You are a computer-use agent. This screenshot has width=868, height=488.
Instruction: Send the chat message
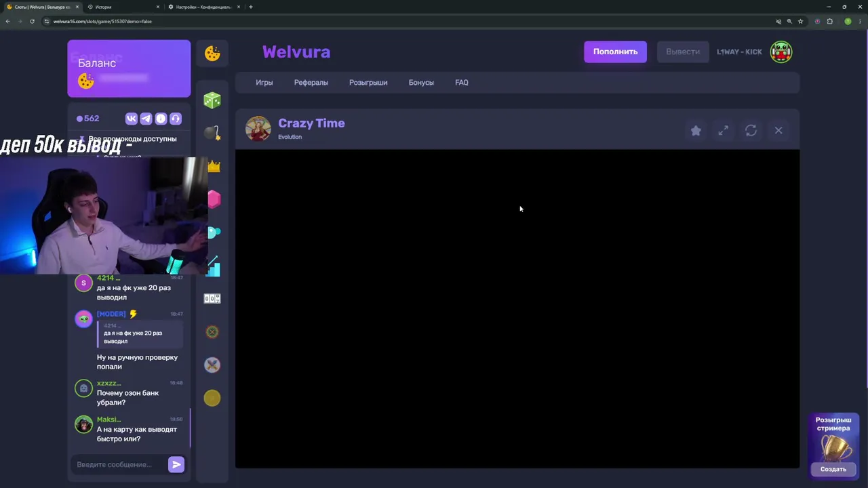[x=176, y=464]
